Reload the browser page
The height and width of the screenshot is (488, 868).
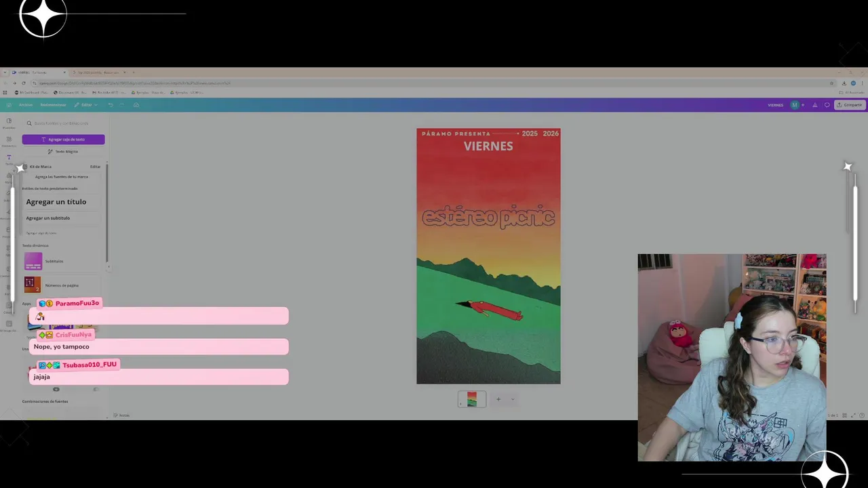[x=24, y=83]
